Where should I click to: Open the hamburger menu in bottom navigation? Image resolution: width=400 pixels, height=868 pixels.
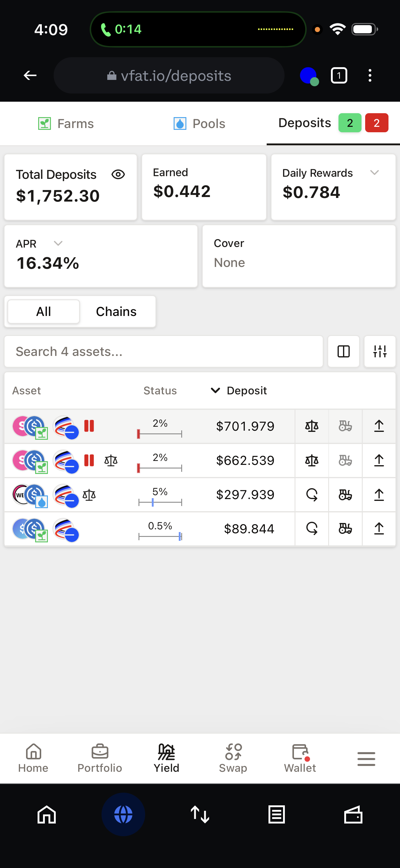coord(366,759)
